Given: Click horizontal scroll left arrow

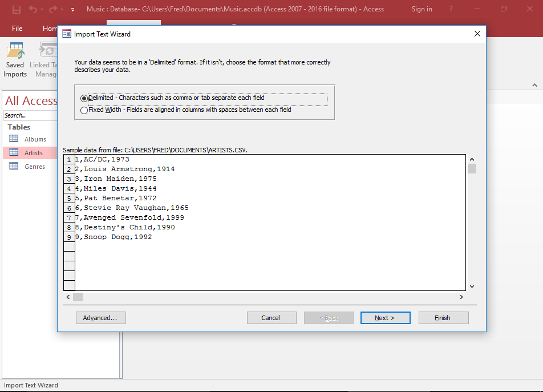Looking at the screenshot, I should [68, 297].
